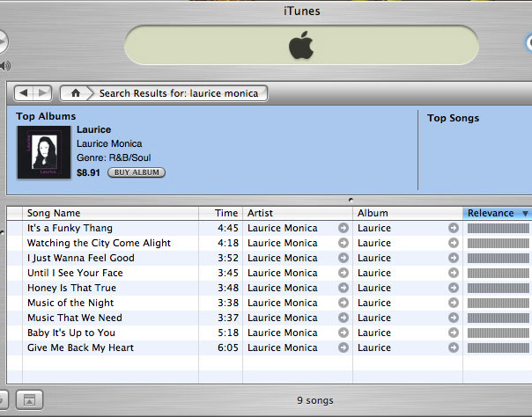Open artist arrow for Music That We Need
Screen dimensions: 532x417
[x=344, y=318]
